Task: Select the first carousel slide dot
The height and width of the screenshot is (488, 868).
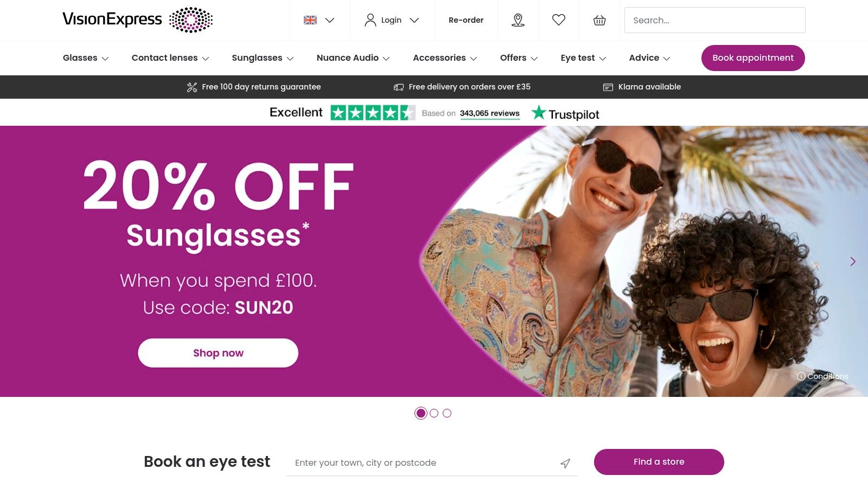Action: (x=421, y=413)
